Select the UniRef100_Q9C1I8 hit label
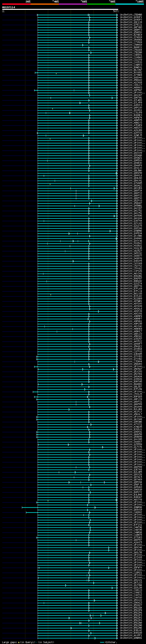Image resolution: width=146 pixels, height=644 pixels. pyautogui.click(x=131, y=22)
